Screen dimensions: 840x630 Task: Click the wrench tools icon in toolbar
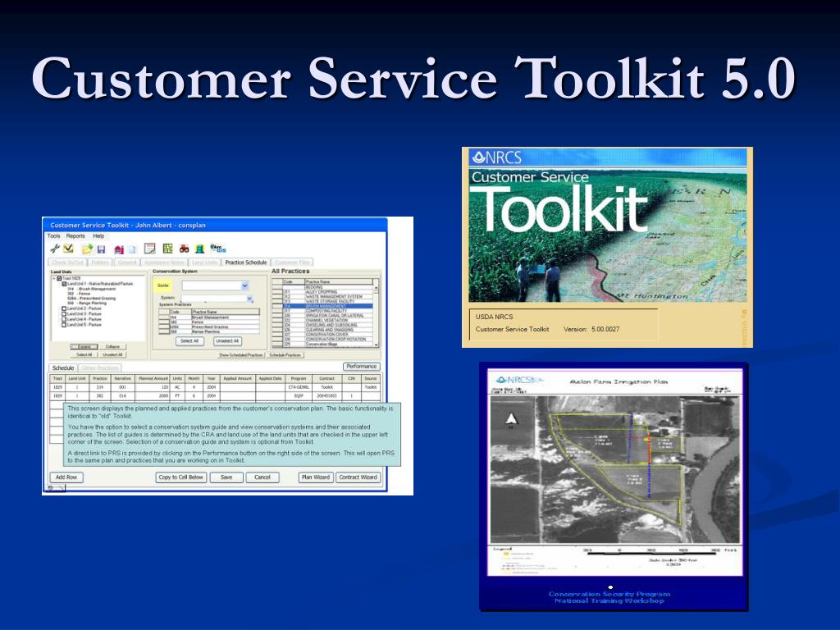55,249
